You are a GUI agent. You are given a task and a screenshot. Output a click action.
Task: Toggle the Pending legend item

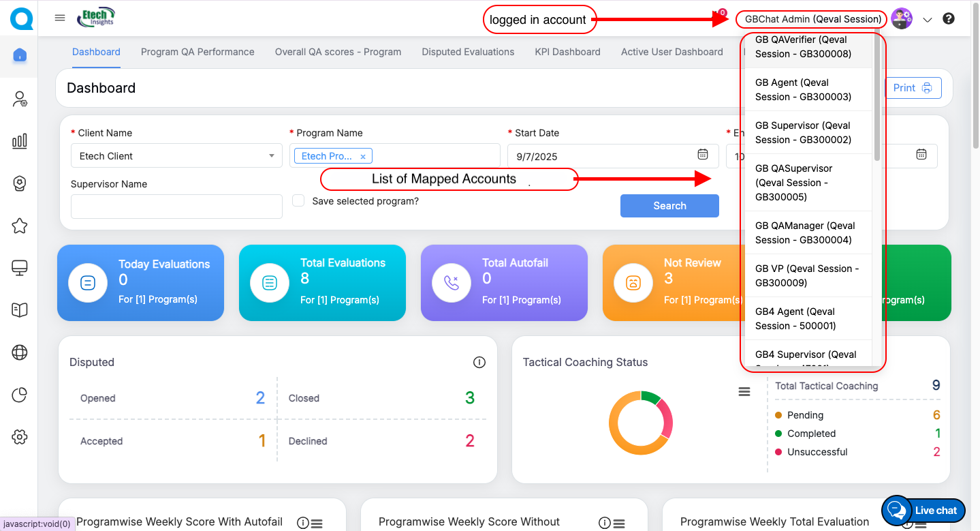[805, 415]
